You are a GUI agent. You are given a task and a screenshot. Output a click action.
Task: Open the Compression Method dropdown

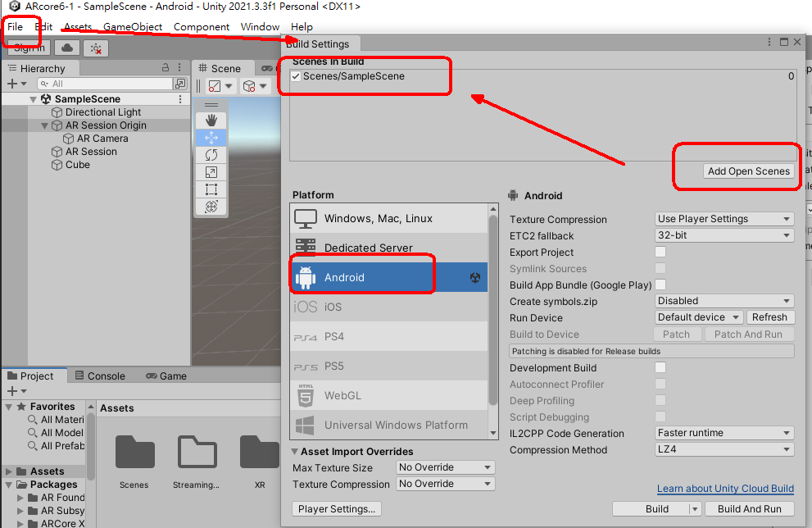pyautogui.click(x=724, y=449)
